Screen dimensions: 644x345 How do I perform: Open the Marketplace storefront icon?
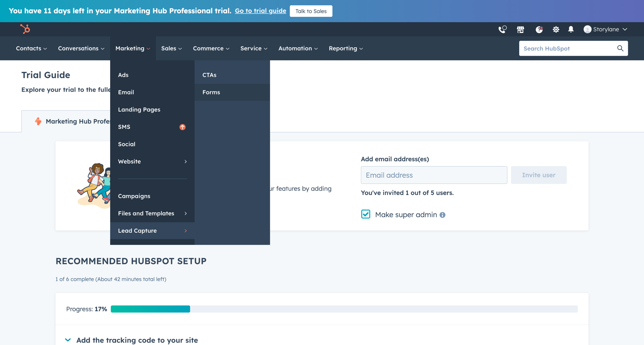tap(520, 29)
